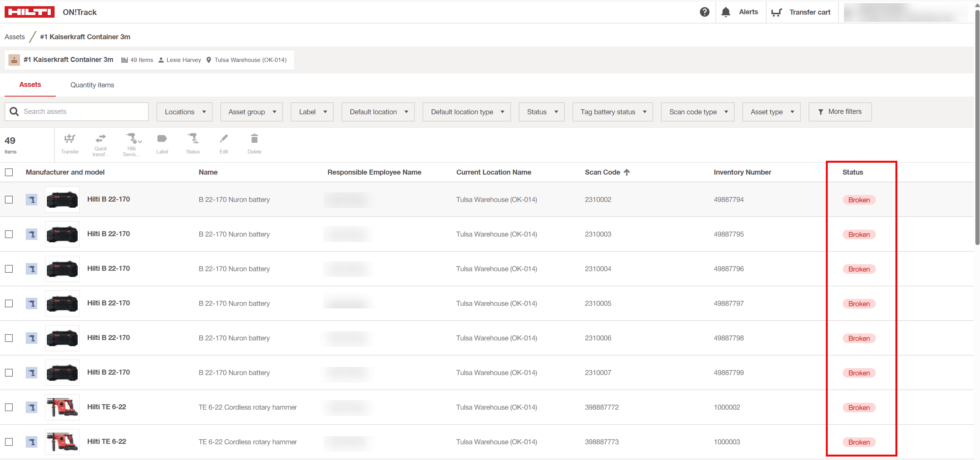Sort by Inventory Number column header
The height and width of the screenshot is (460, 980).
(x=742, y=172)
